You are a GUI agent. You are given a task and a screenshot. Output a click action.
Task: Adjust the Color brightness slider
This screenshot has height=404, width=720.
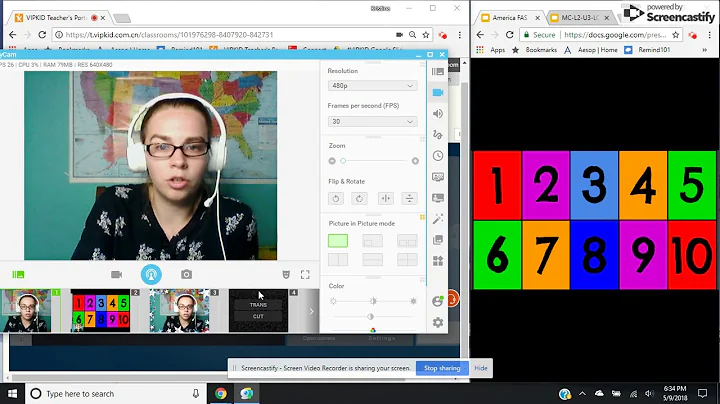(373, 301)
